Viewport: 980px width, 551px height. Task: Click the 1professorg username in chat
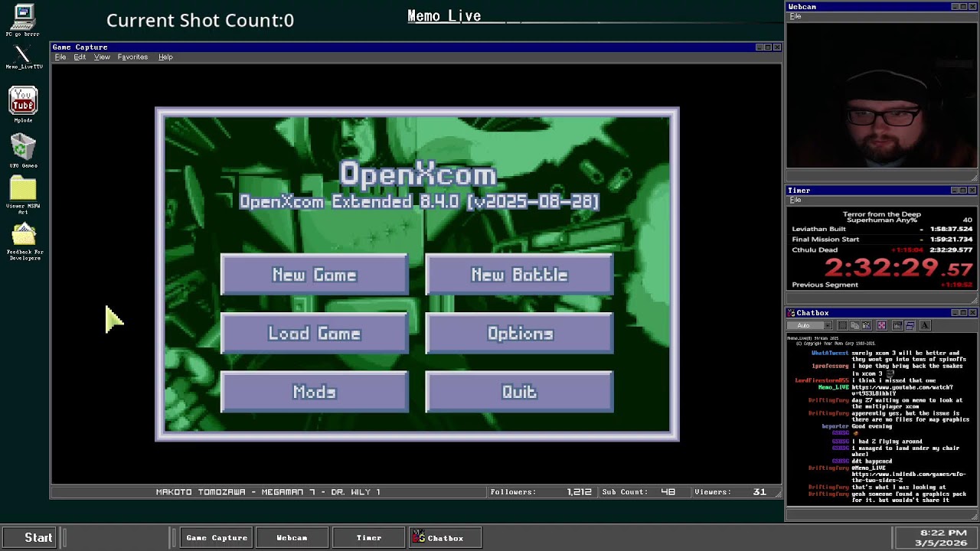830,367
